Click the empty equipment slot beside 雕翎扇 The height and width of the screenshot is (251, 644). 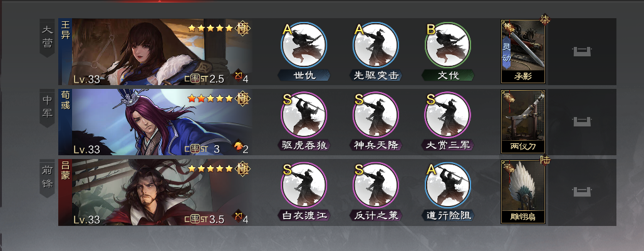(x=583, y=192)
